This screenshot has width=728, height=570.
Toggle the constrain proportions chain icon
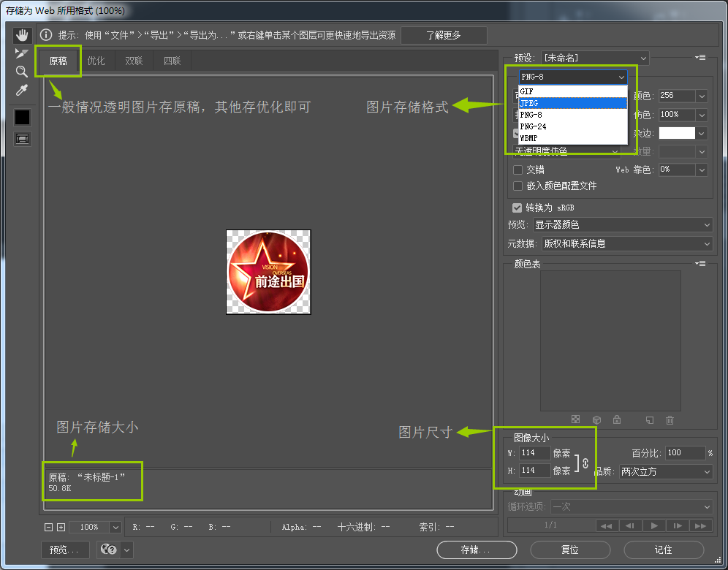coord(585,463)
